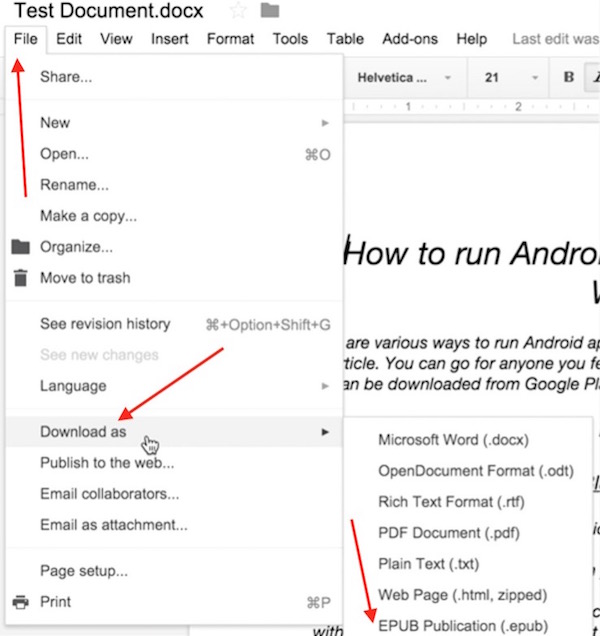Viewport: 600px width, 636px height.
Task: Click the printer icon next to Print
Action: click(20, 602)
